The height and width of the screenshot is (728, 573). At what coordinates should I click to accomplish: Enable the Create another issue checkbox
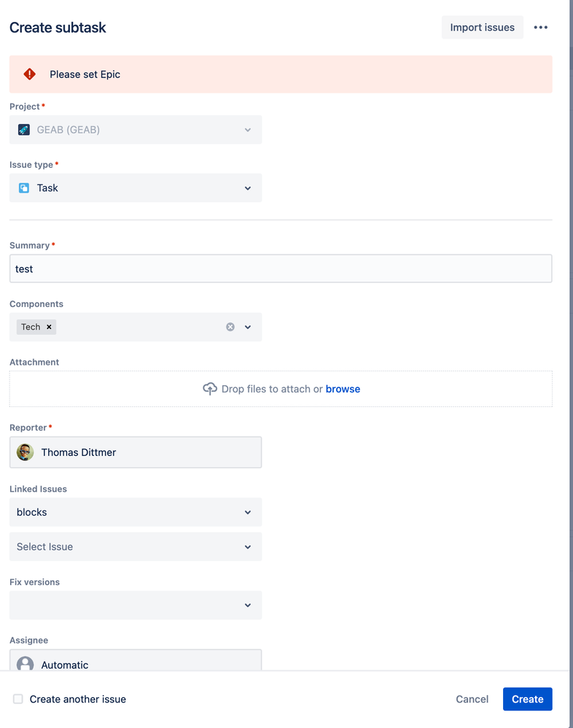click(17, 699)
